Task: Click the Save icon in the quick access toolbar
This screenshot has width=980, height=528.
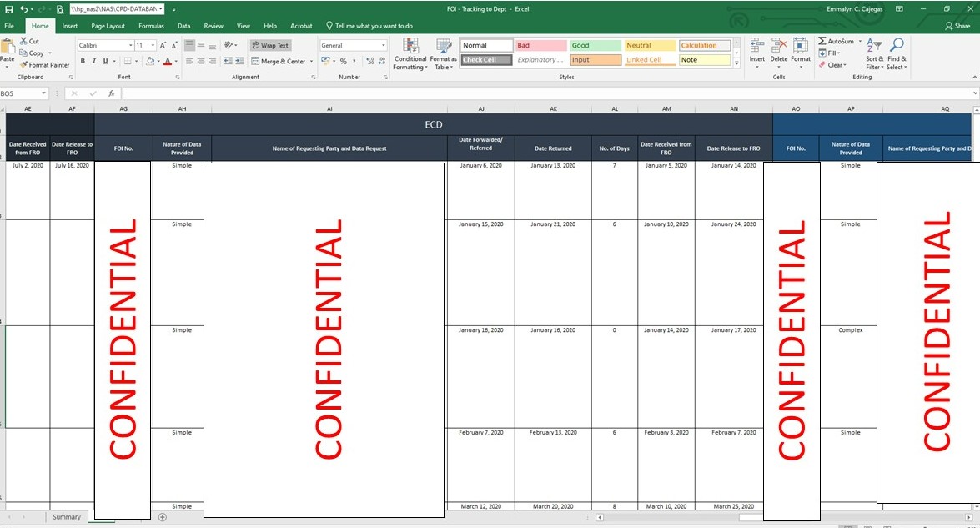Action: [8, 9]
